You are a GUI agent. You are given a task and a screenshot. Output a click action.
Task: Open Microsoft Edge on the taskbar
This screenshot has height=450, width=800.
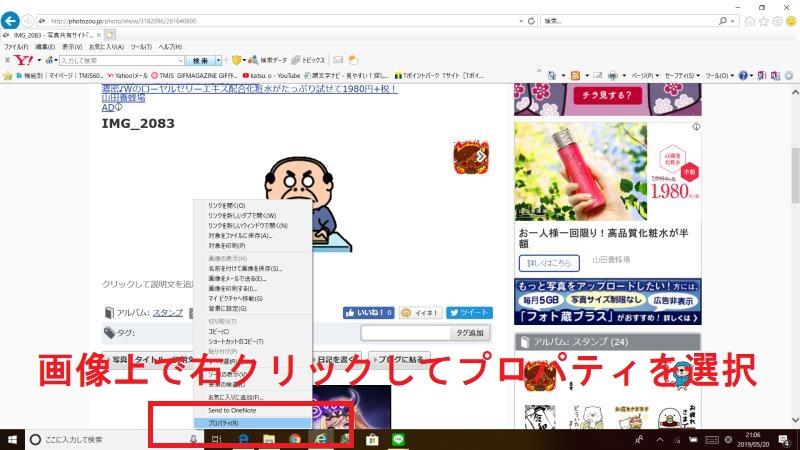(243, 439)
